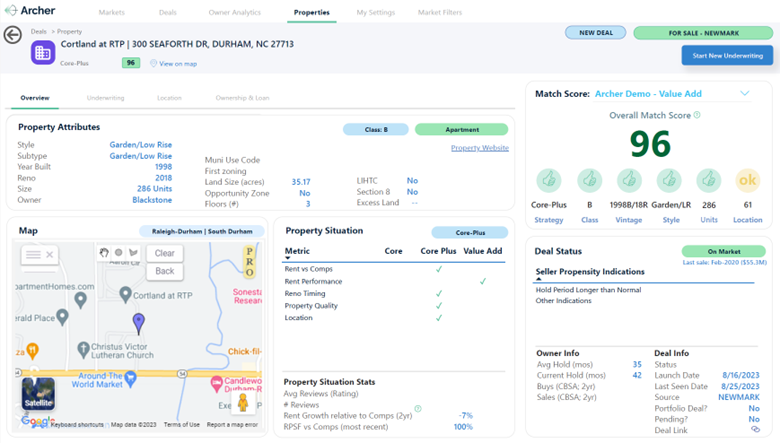The height and width of the screenshot is (443, 780).
Task: Click the orange restaurant pin on map
Action: 32,351
